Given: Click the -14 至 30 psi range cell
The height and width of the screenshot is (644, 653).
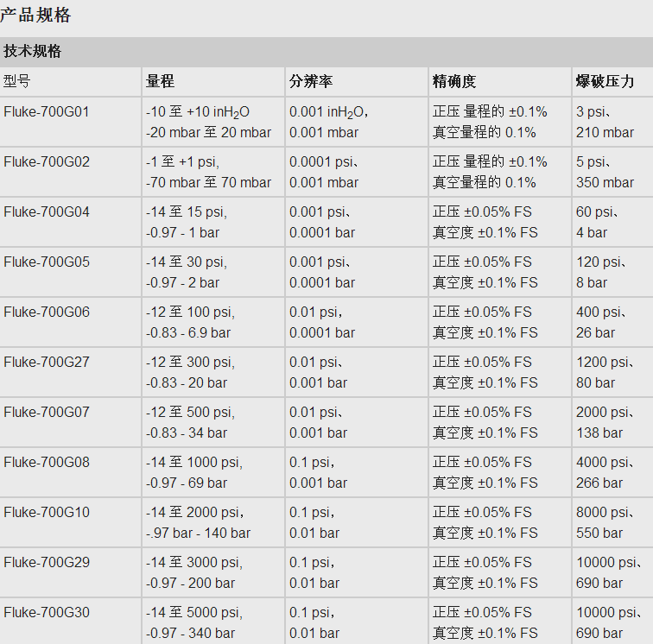Looking at the screenshot, I should pos(187,272).
